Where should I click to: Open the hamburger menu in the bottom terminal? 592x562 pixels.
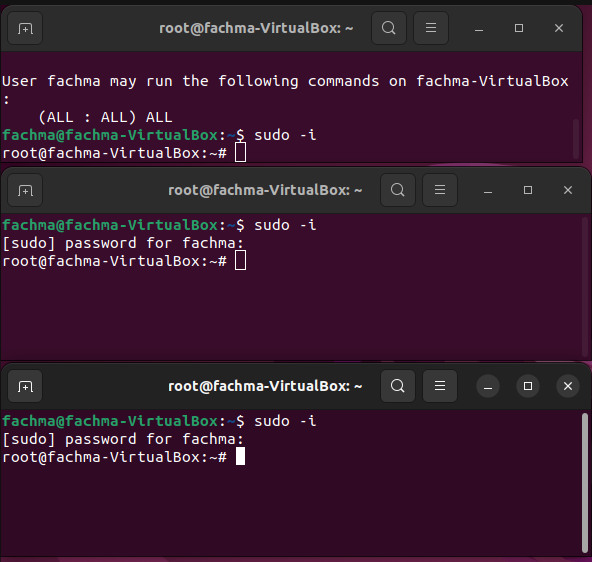coord(440,386)
